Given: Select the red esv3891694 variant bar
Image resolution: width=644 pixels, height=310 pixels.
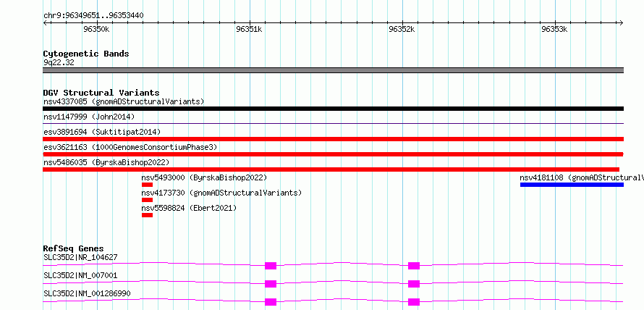Looking at the screenshot, I should pyautogui.click(x=334, y=139).
